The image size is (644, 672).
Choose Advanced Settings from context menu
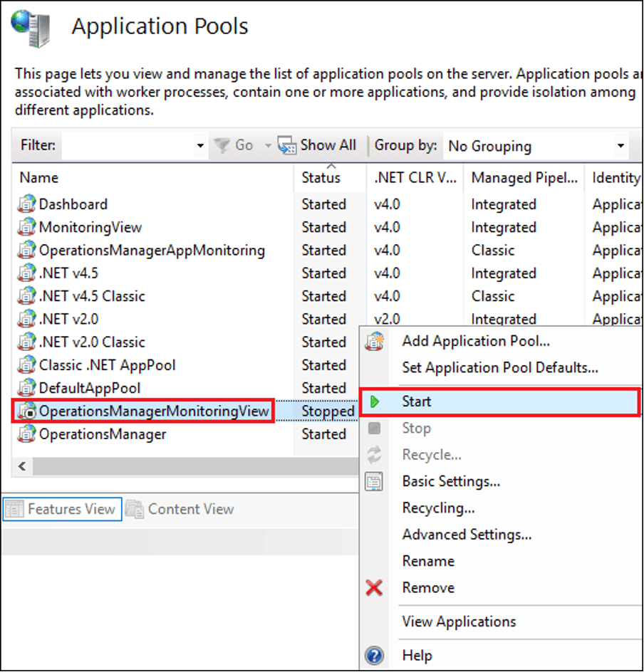pyautogui.click(x=467, y=535)
